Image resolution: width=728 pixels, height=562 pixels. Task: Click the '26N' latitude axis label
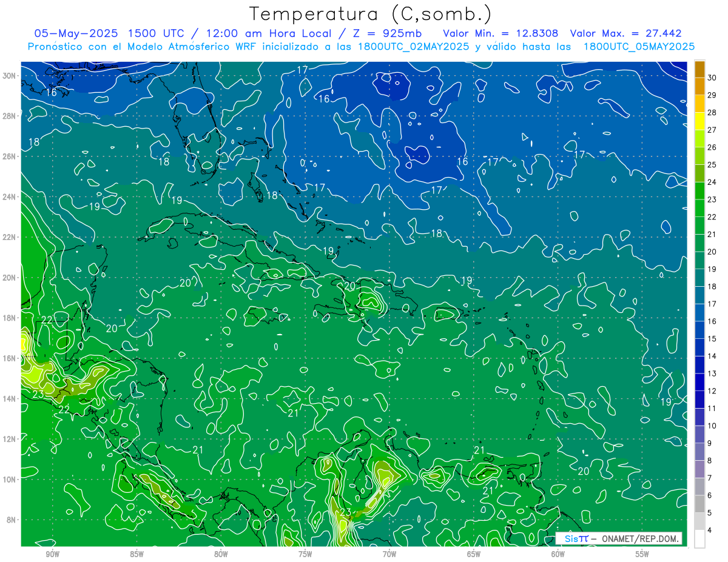coord(10,156)
